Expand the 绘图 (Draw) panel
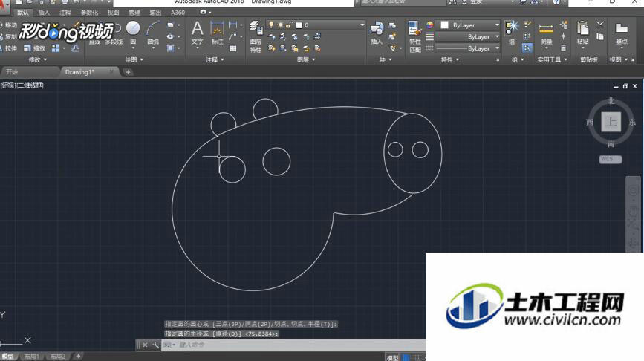 click(134, 59)
